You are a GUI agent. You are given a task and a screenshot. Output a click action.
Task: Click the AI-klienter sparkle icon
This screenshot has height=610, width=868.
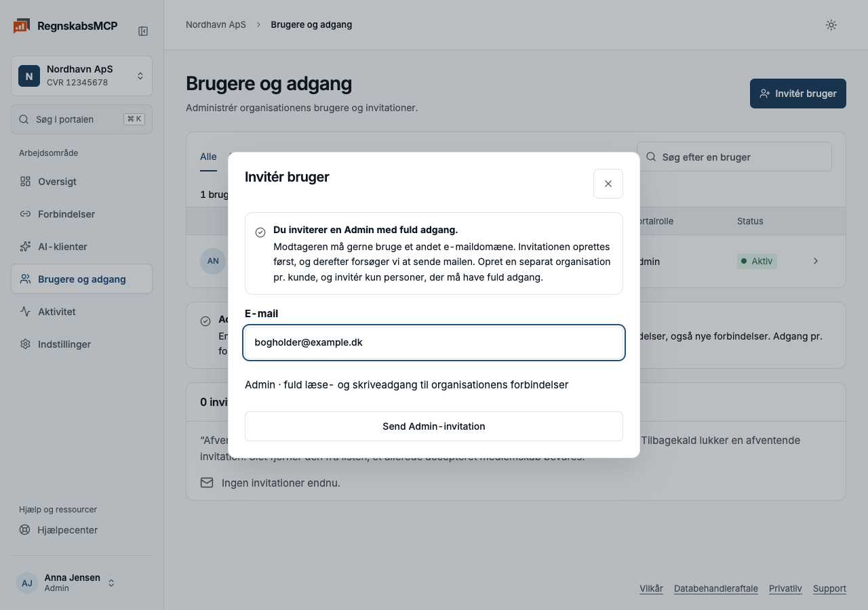pyautogui.click(x=25, y=247)
